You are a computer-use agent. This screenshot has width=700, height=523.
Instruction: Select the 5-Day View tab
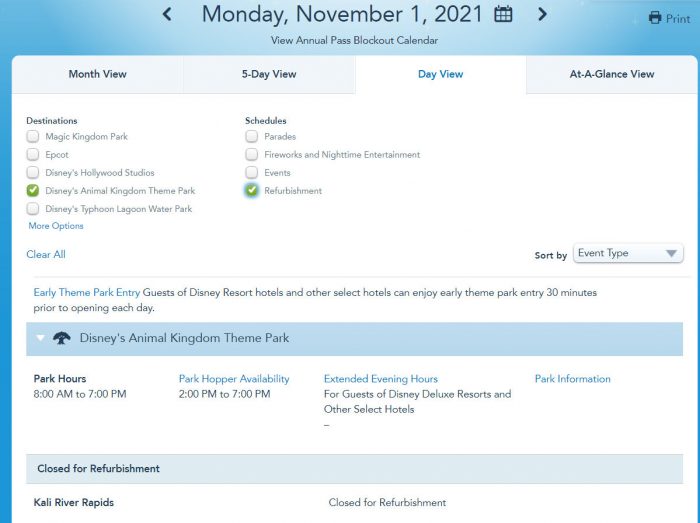tap(269, 74)
